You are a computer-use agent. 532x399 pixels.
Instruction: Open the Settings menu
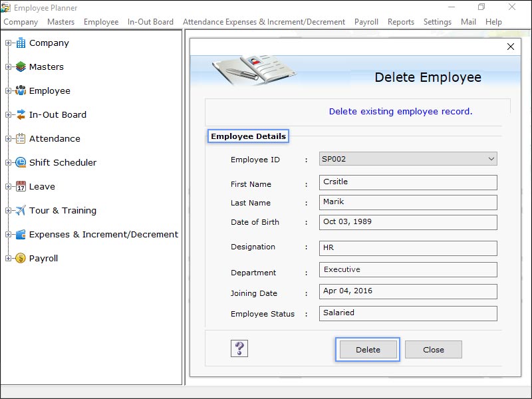tap(438, 21)
